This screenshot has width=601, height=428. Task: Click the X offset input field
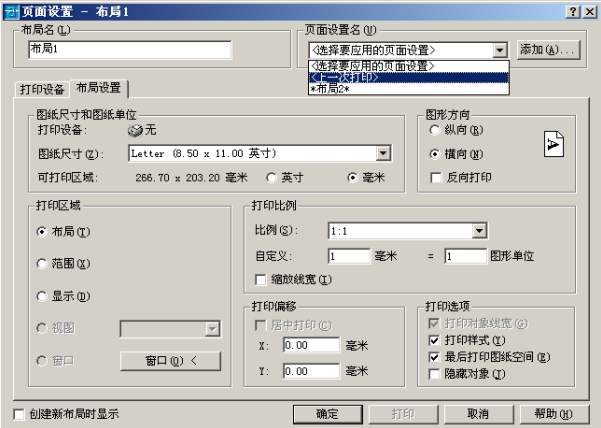pos(311,345)
